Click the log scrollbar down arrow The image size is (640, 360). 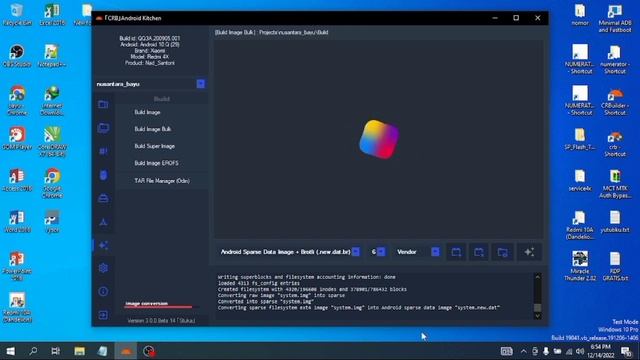pyautogui.click(x=538, y=316)
